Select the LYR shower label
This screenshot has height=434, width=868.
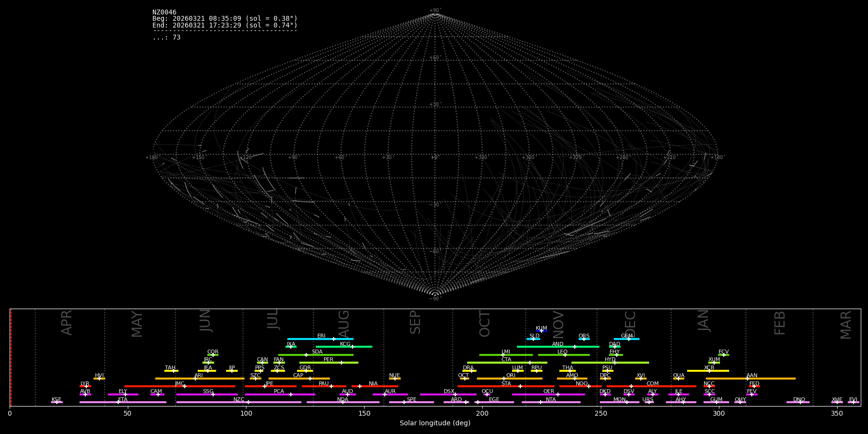85,384
